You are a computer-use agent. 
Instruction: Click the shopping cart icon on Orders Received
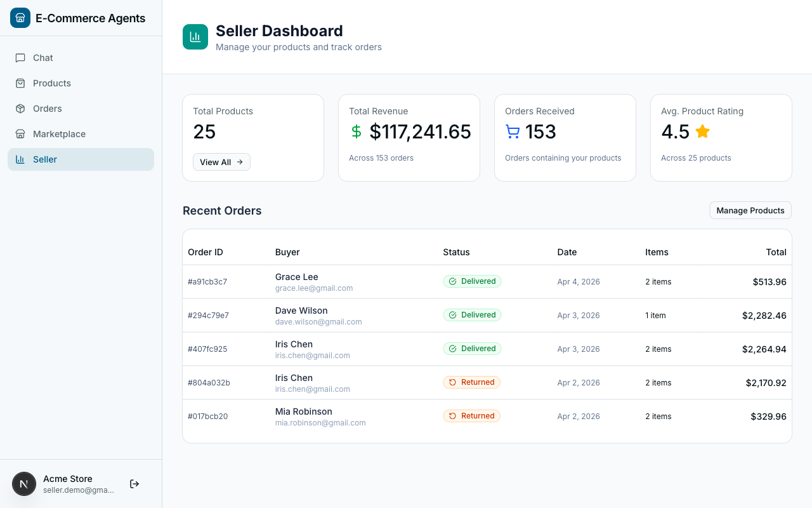point(512,131)
